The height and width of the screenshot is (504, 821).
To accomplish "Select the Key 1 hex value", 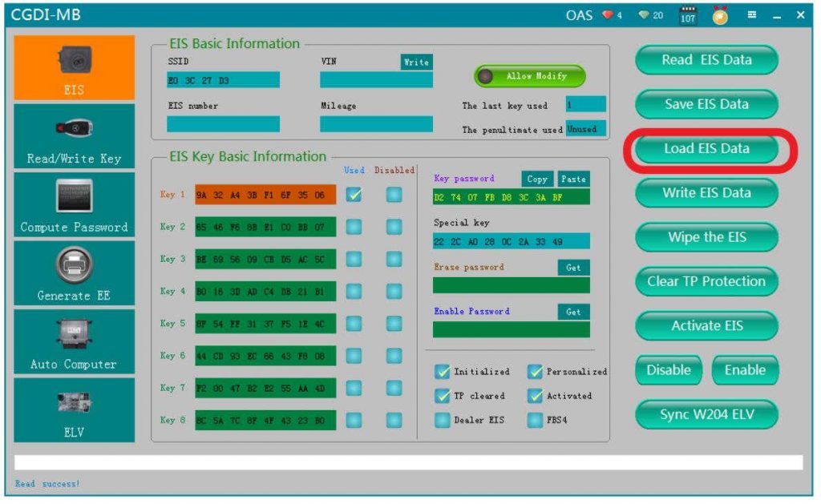I will 265,195.
